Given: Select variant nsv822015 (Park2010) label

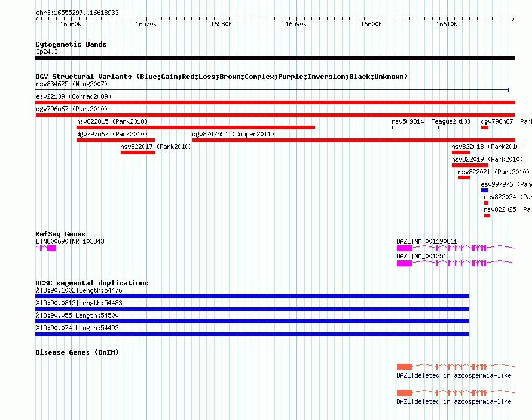Looking at the screenshot, I should (112, 121).
